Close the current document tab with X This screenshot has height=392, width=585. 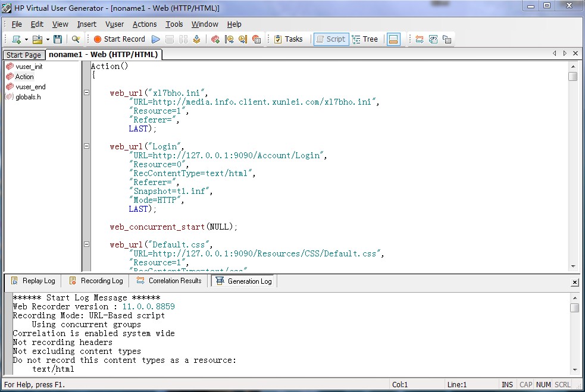pos(575,54)
